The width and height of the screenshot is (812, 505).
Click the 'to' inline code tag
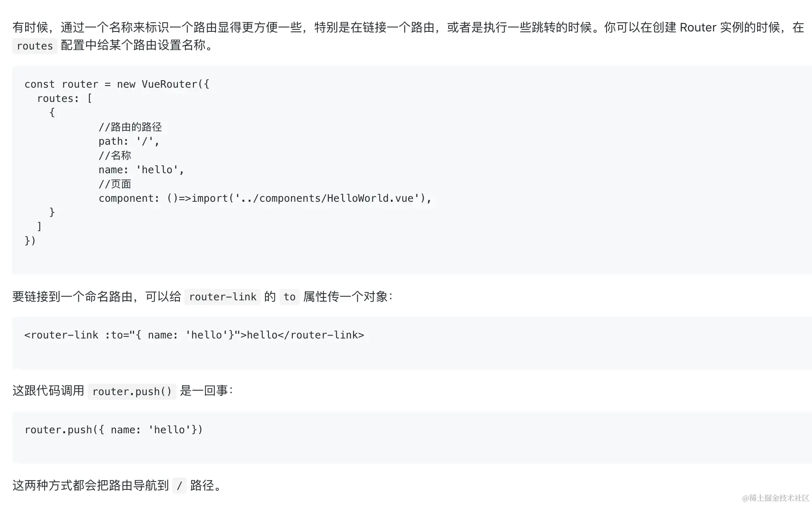pyautogui.click(x=289, y=297)
